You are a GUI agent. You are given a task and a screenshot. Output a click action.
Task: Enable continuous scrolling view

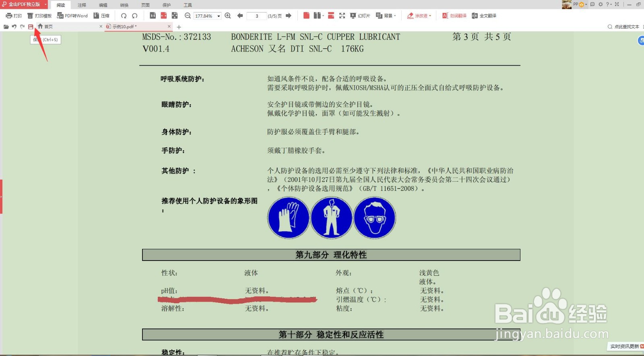tap(331, 15)
